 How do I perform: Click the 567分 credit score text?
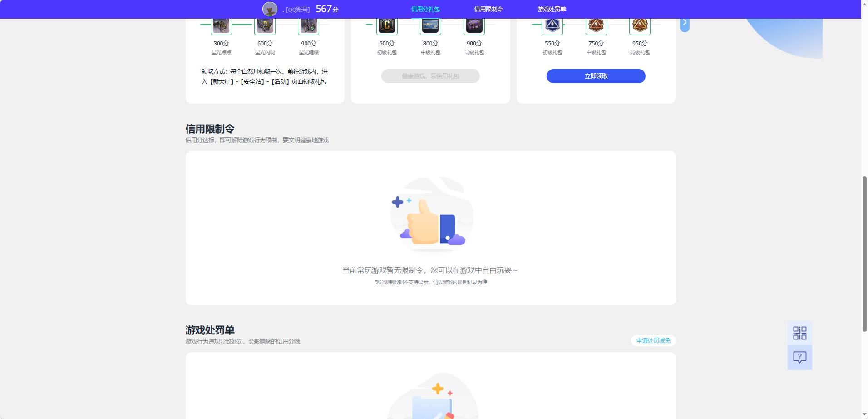click(x=327, y=9)
